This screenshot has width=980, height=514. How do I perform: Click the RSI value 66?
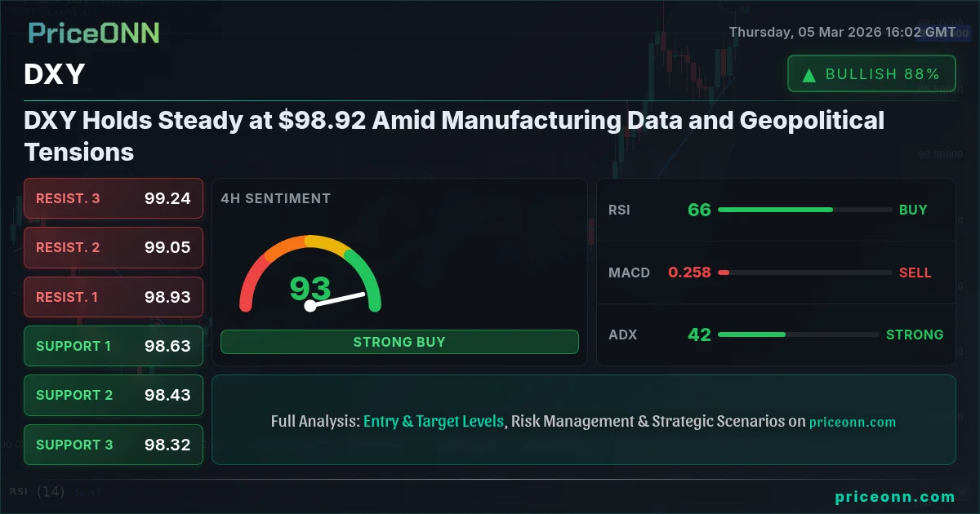point(699,210)
